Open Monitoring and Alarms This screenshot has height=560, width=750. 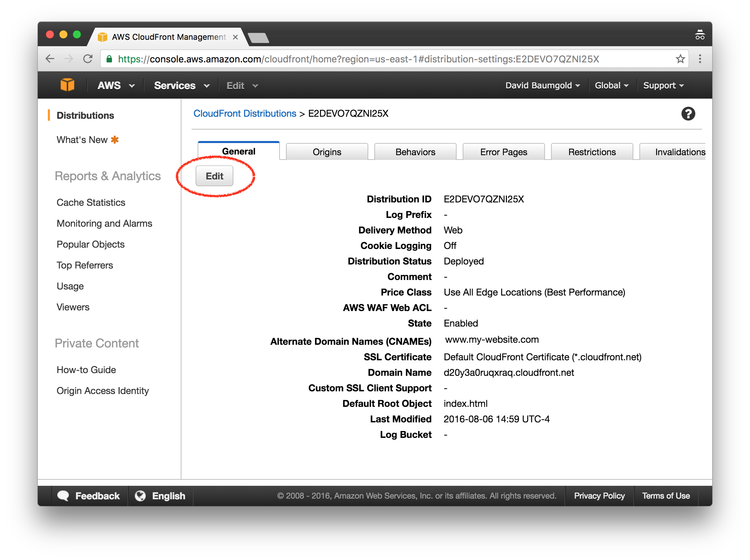tap(105, 223)
